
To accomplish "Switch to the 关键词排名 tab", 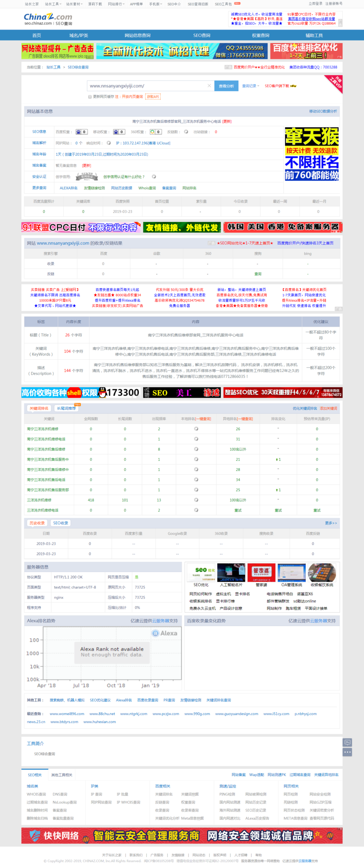I will (x=39, y=408).
